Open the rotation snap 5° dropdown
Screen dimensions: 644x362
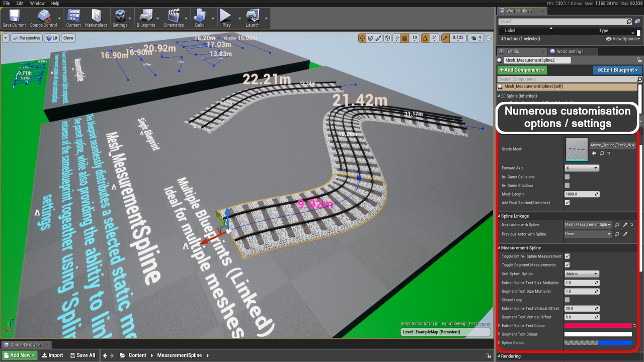435,38
